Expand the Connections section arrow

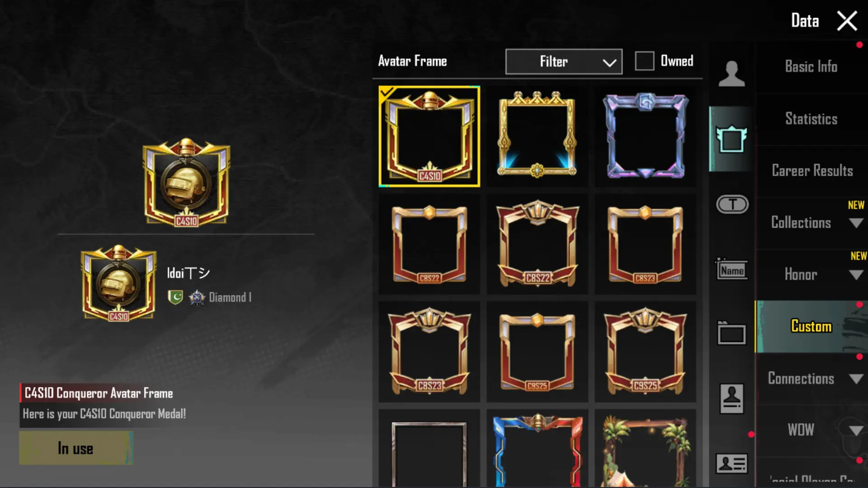[856, 379]
